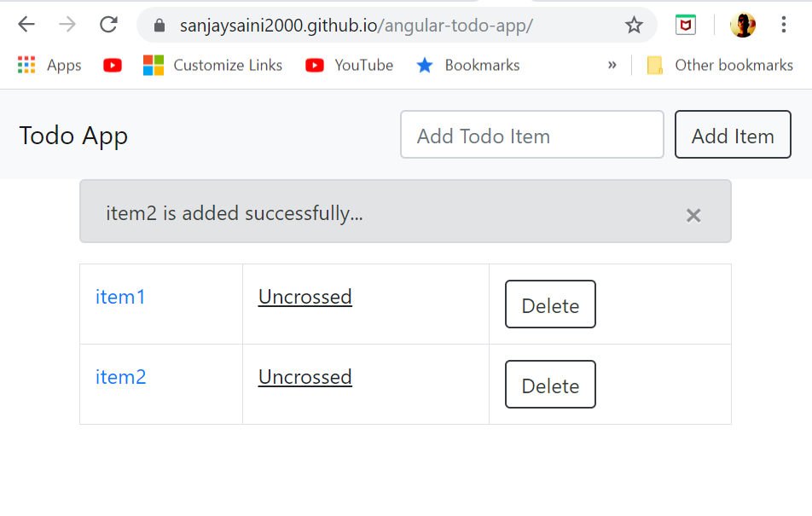The height and width of the screenshot is (516, 812).
Task: Expand the hidden bookmarks chevron
Action: (x=612, y=65)
